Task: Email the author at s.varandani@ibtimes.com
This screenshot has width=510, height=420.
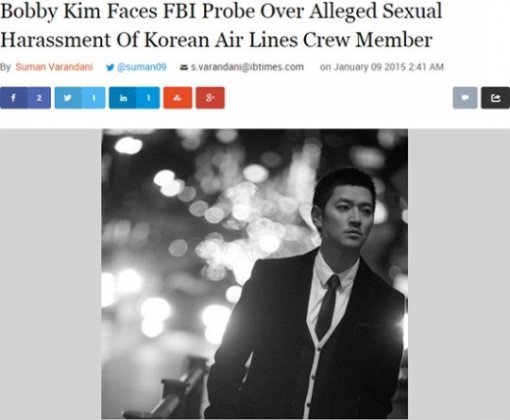Action: 247,67
